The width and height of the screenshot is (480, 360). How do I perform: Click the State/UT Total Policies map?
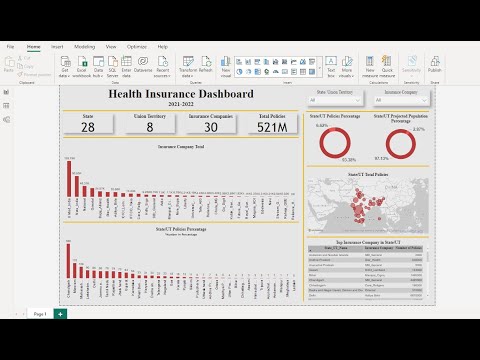coord(368,205)
